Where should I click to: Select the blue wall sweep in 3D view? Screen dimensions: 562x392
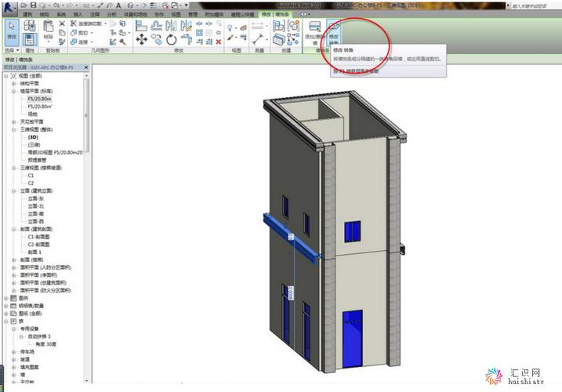291,239
